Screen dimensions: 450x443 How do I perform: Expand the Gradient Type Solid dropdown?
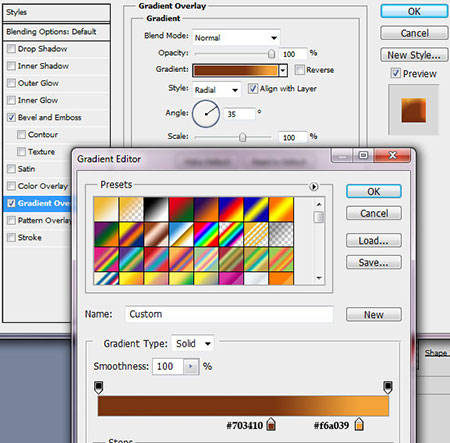(192, 343)
